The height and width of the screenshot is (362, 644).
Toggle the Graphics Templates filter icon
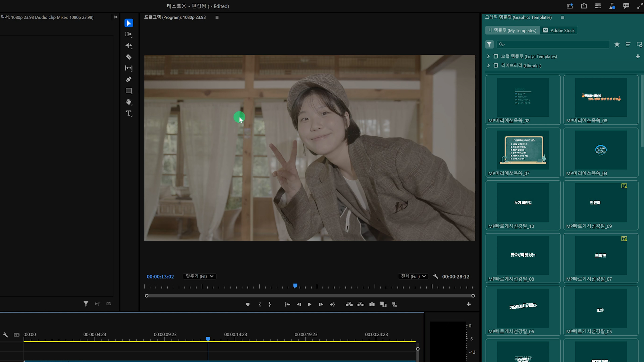pyautogui.click(x=489, y=44)
